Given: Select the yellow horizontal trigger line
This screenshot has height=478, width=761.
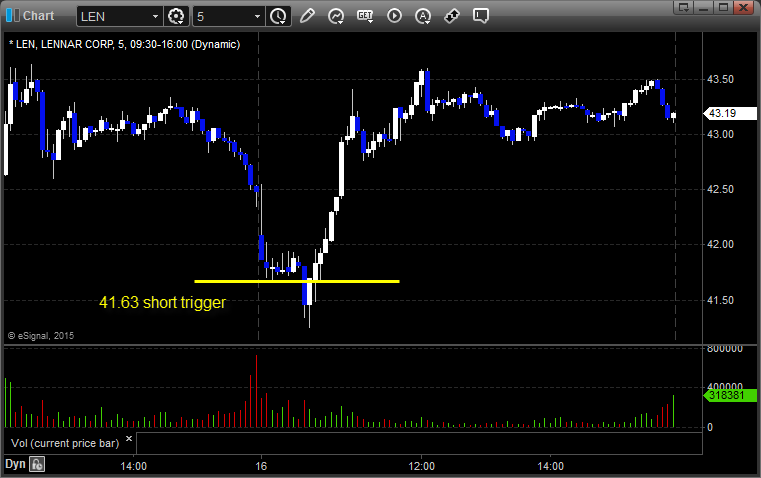Looking at the screenshot, I should pyautogui.click(x=297, y=281).
